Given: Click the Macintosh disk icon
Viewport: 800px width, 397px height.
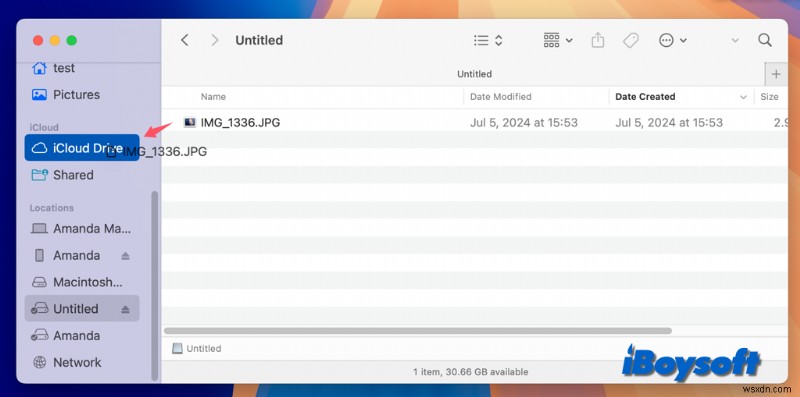Looking at the screenshot, I should click(x=39, y=282).
